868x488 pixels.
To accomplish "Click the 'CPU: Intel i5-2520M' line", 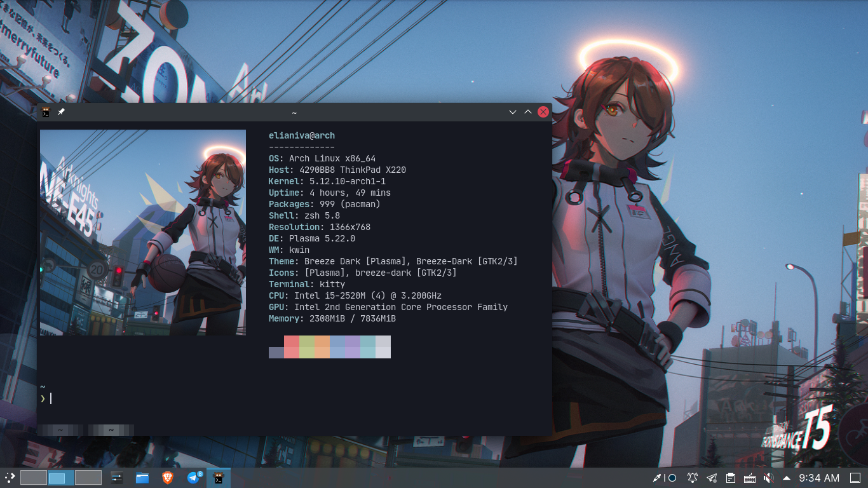I will click(x=355, y=295).
